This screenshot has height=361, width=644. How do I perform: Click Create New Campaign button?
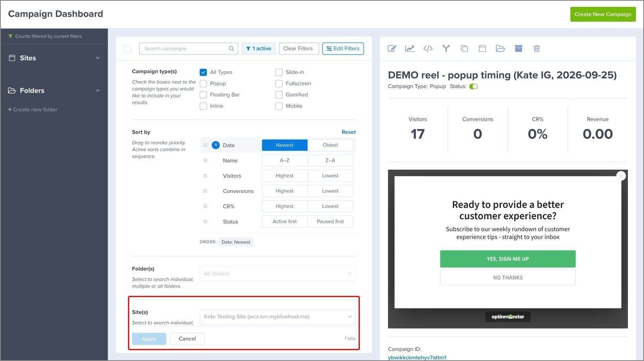coord(603,14)
